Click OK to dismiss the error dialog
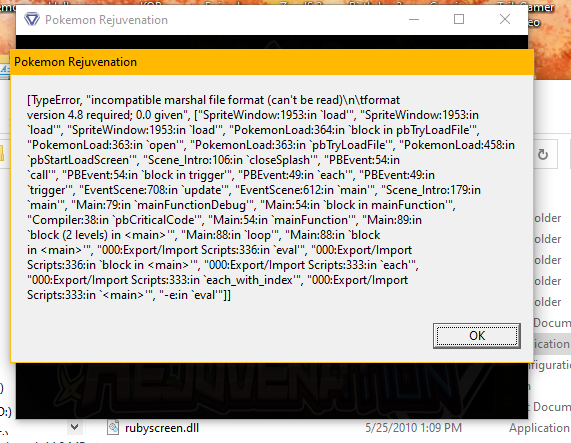 point(476,336)
